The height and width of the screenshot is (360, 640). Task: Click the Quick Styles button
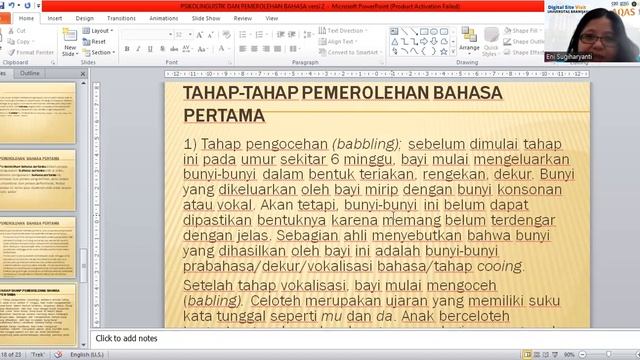coord(491,42)
